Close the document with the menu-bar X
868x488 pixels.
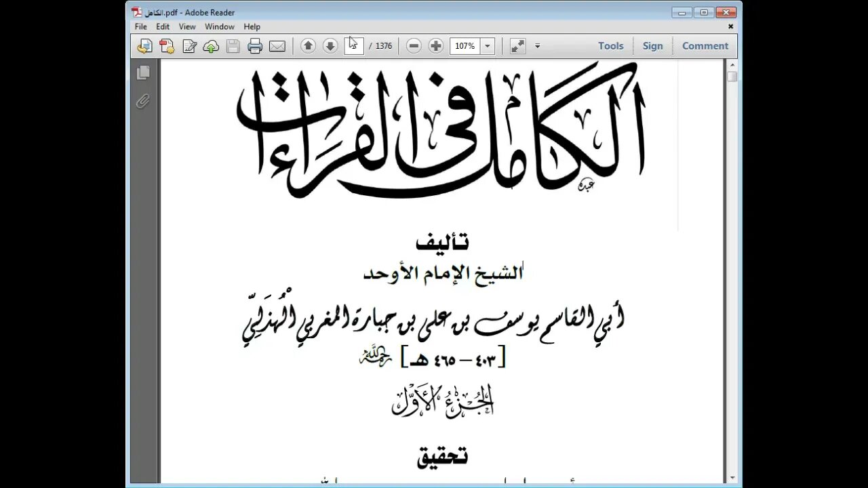pyautogui.click(x=730, y=26)
